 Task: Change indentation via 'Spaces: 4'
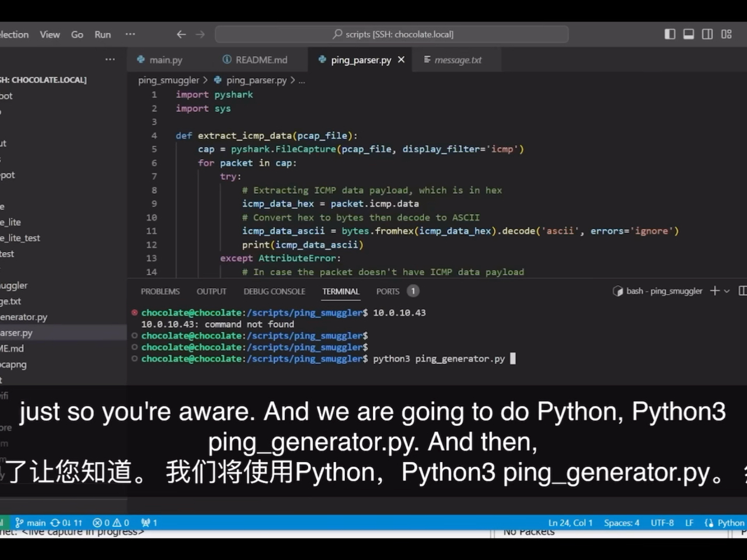pyautogui.click(x=622, y=523)
